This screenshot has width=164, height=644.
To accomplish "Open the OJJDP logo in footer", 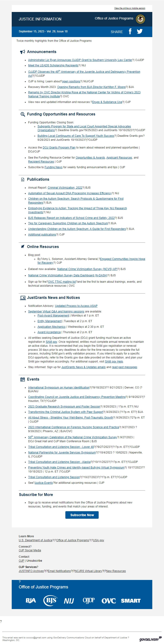I will pyautogui.click(x=89, y=600).
